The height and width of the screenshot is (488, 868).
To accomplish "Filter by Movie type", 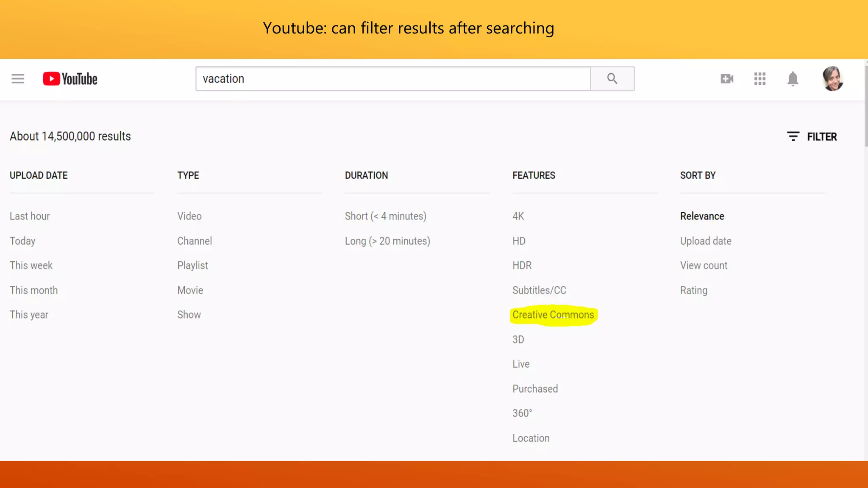I will pos(190,290).
